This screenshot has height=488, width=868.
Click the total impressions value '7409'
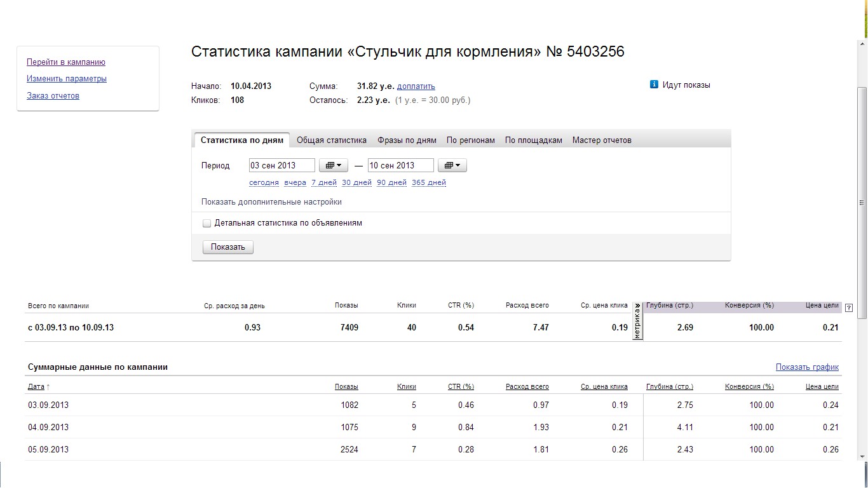[349, 328]
